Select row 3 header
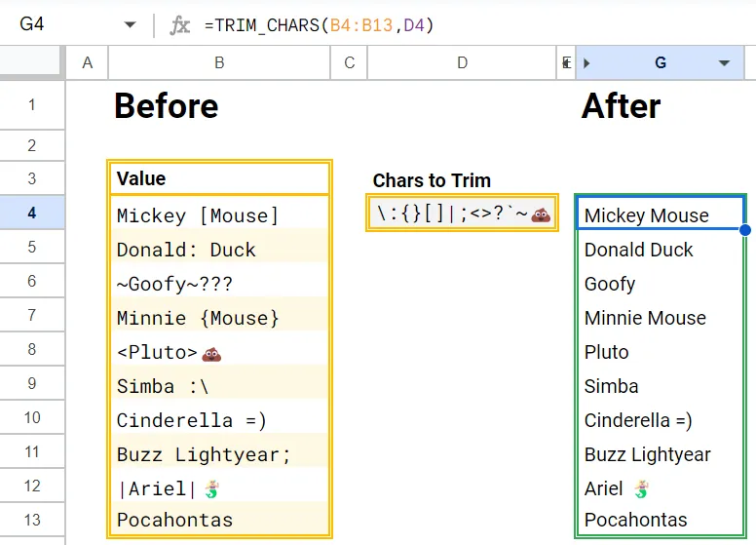The image size is (756, 545). point(32,178)
